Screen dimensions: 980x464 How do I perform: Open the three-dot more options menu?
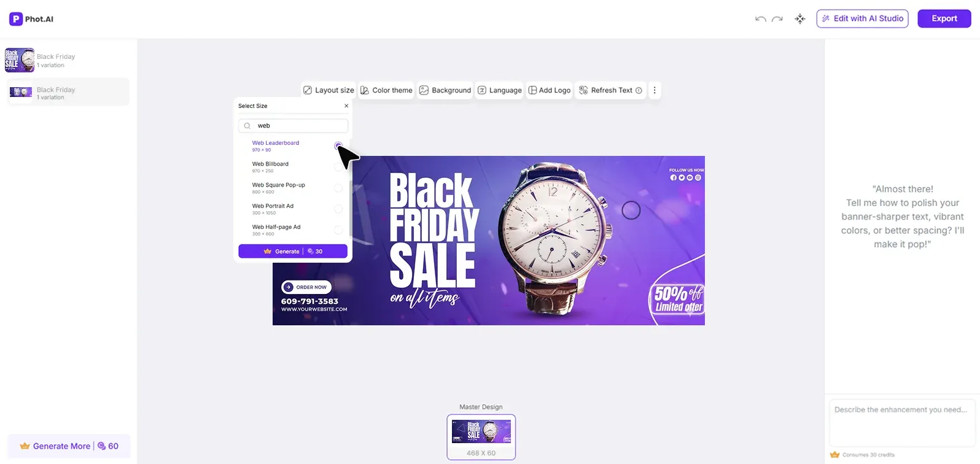point(655,90)
